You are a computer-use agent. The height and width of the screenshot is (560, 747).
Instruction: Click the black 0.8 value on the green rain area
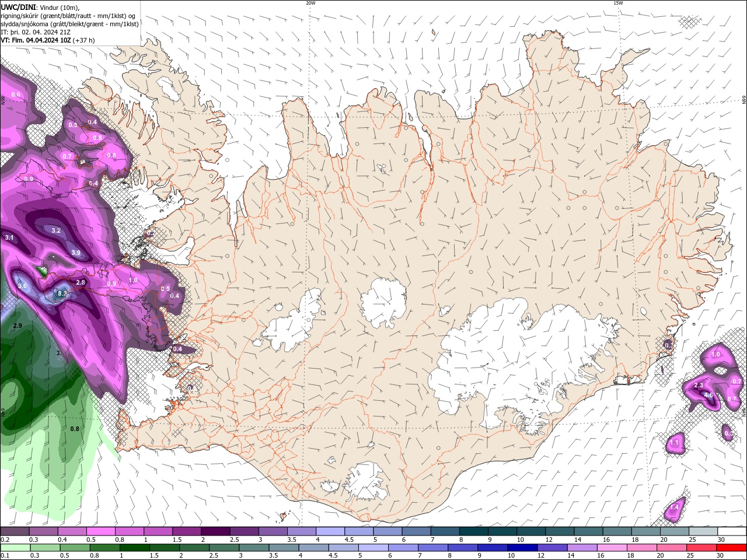[x=75, y=429]
